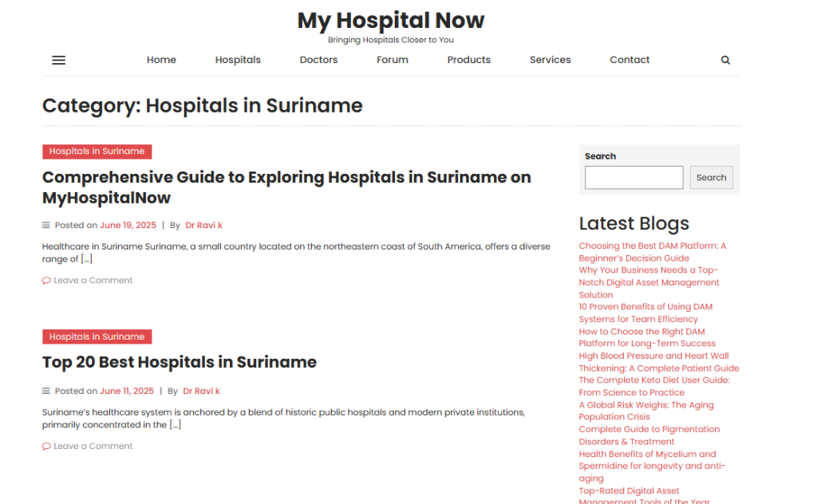Image resolution: width=817 pixels, height=504 pixels.
Task: Open the Contact menu item
Action: (630, 60)
